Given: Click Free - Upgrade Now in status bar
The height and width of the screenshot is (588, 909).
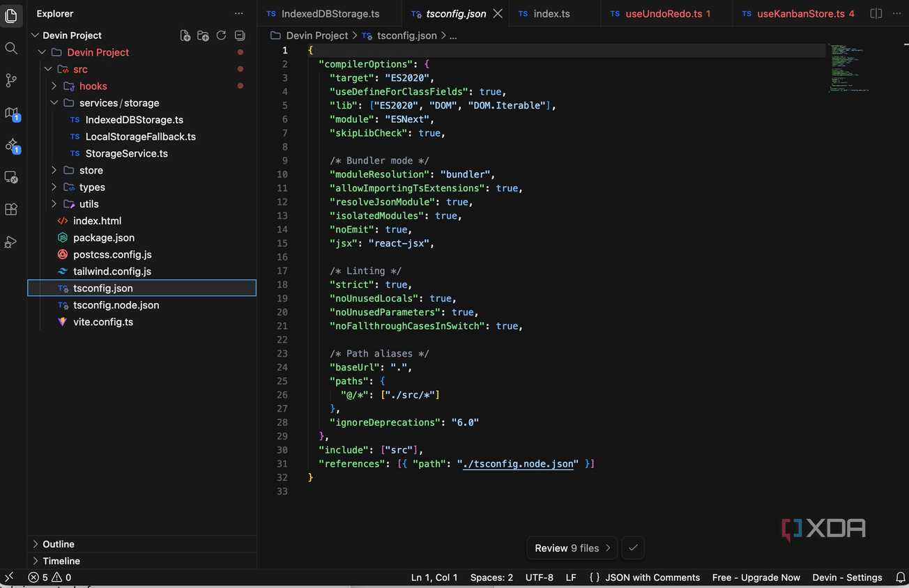Looking at the screenshot, I should [x=756, y=578].
